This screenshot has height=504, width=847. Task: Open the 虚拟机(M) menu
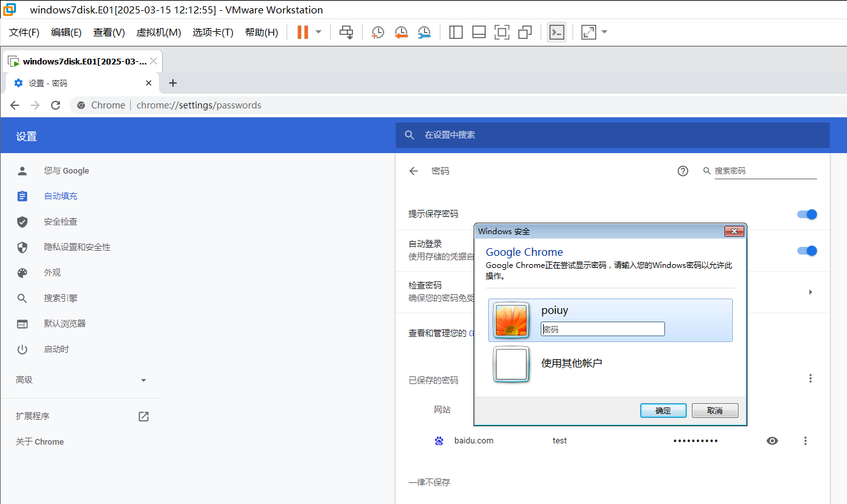click(x=159, y=32)
